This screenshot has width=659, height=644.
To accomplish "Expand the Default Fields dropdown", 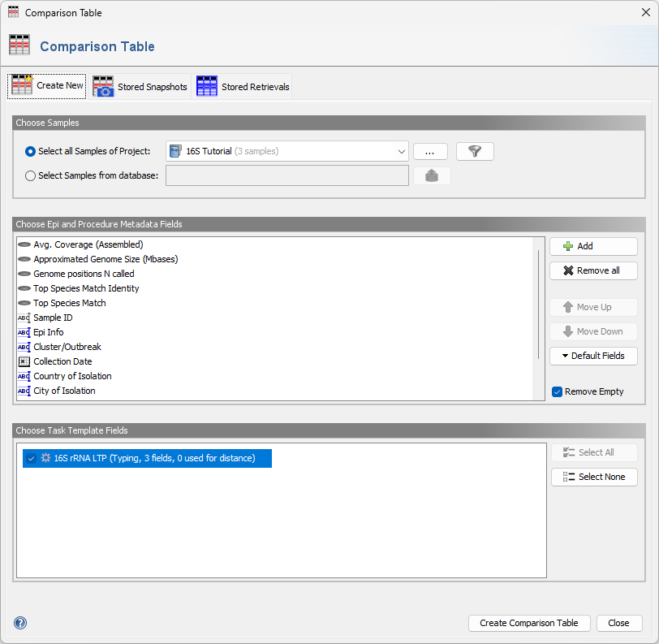I will [x=593, y=356].
